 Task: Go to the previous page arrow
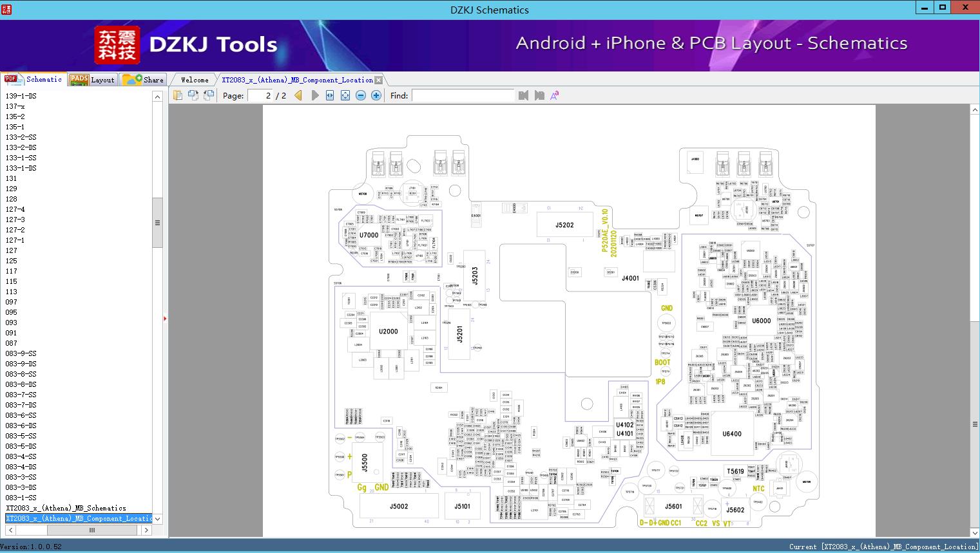point(298,95)
